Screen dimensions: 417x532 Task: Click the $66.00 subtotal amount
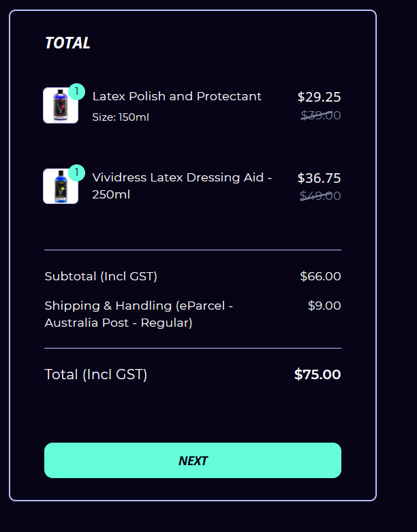pos(320,276)
